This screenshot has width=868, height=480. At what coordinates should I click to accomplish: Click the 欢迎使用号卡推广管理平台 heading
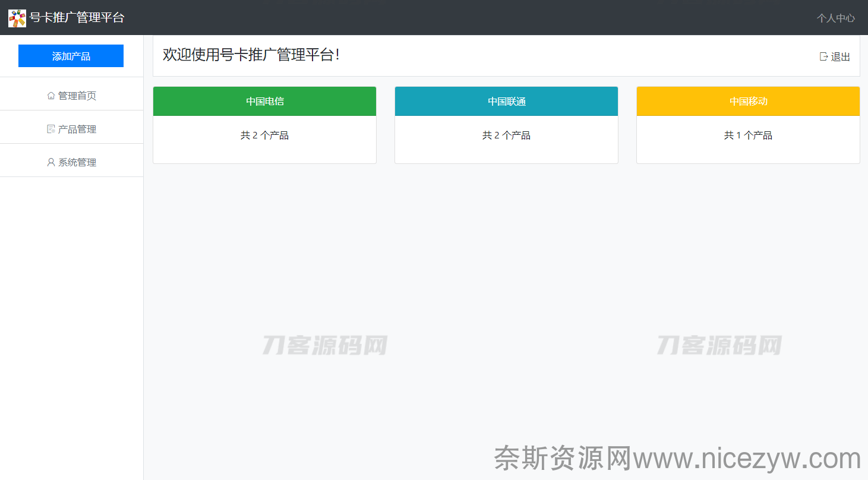[251, 55]
